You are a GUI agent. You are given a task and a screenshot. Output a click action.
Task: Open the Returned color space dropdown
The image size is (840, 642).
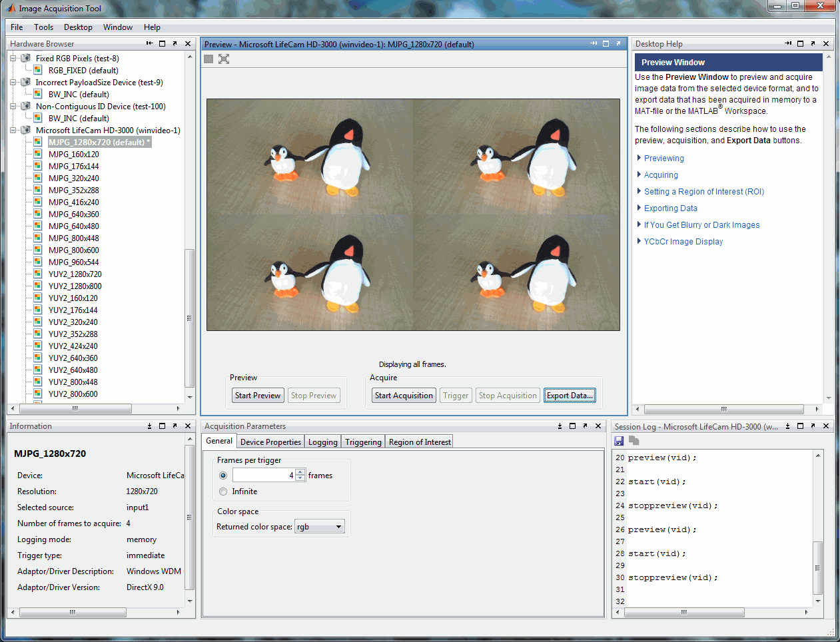320,527
